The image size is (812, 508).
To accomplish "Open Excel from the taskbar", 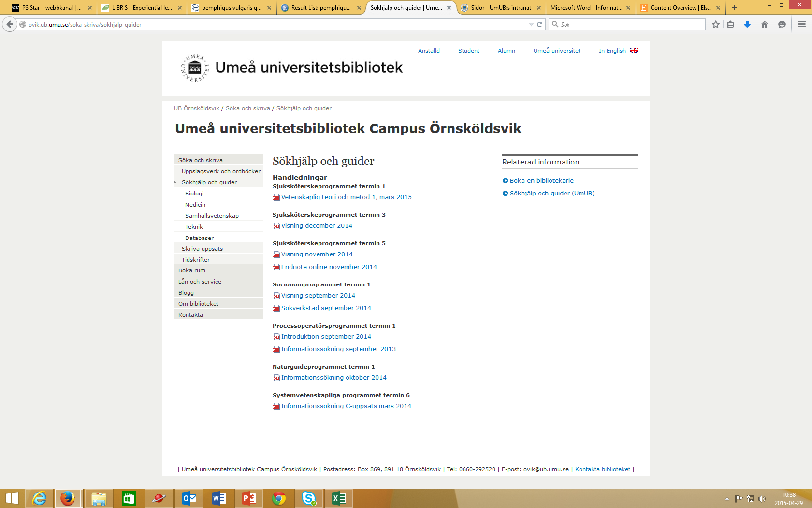I will pos(339,498).
